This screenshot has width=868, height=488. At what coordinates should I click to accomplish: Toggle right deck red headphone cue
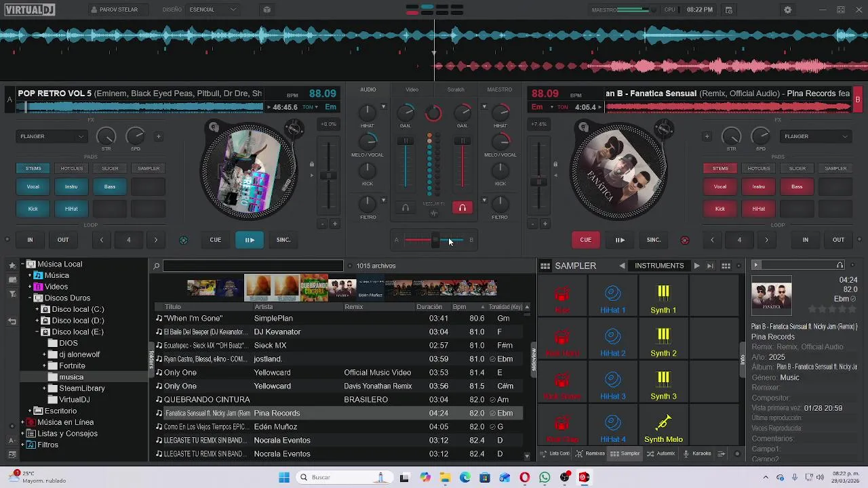click(x=462, y=208)
